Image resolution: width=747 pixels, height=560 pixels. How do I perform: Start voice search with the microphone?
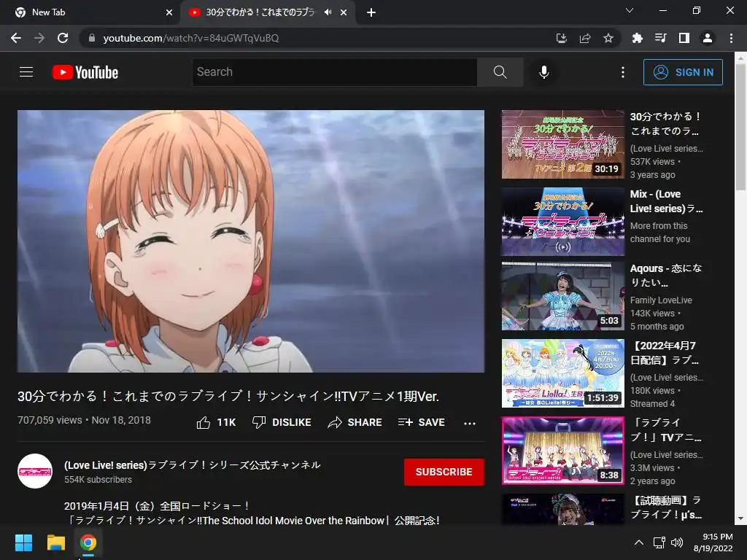pos(544,72)
